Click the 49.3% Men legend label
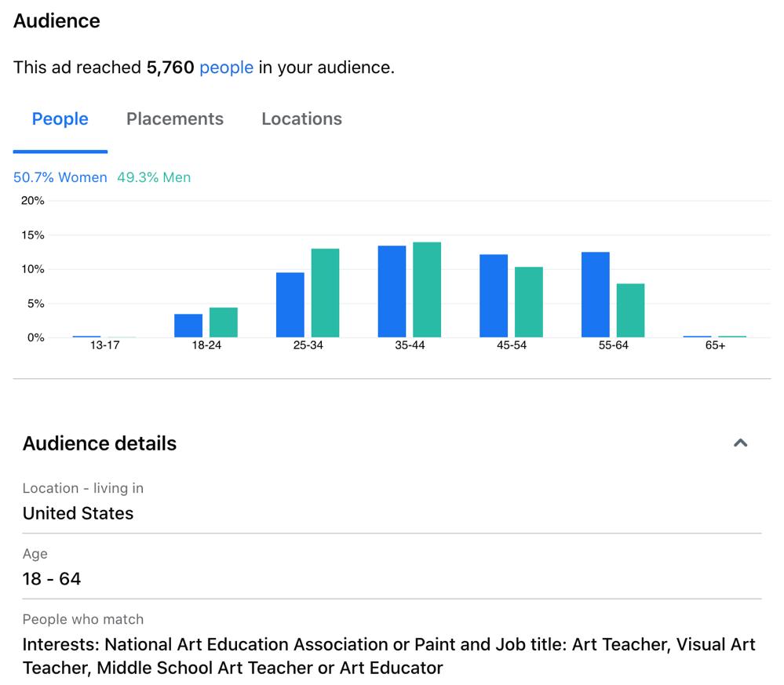The height and width of the screenshot is (685, 784). click(x=154, y=177)
